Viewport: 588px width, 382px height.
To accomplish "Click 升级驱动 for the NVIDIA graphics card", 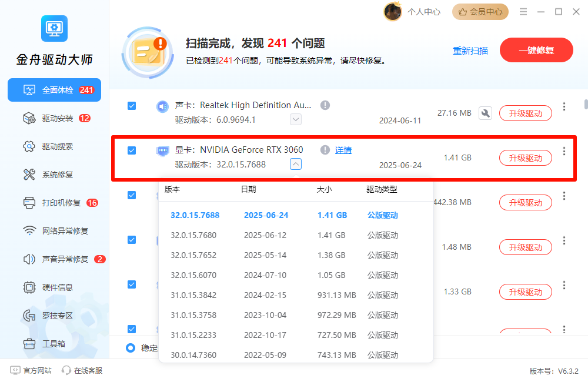I will (x=525, y=158).
